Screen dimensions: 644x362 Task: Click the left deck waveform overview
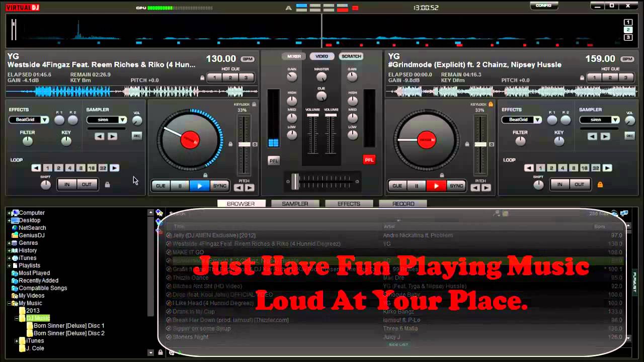coord(132,92)
